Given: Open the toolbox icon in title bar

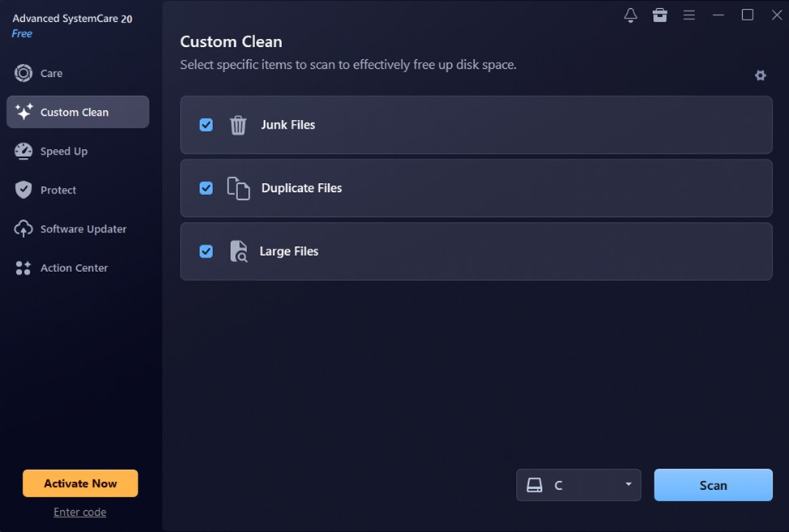Looking at the screenshot, I should click(659, 15).
